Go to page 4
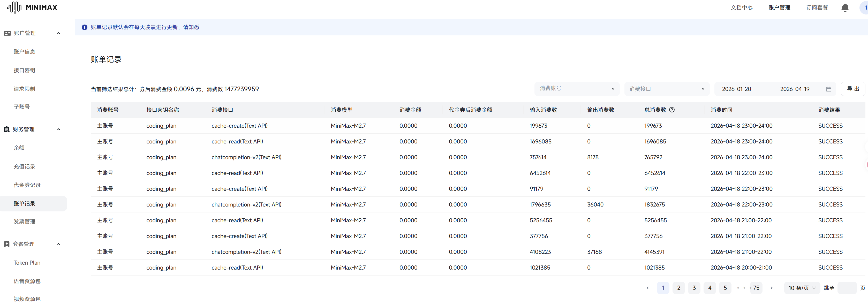This screenshot has width=868, height=306. [709, 288]
